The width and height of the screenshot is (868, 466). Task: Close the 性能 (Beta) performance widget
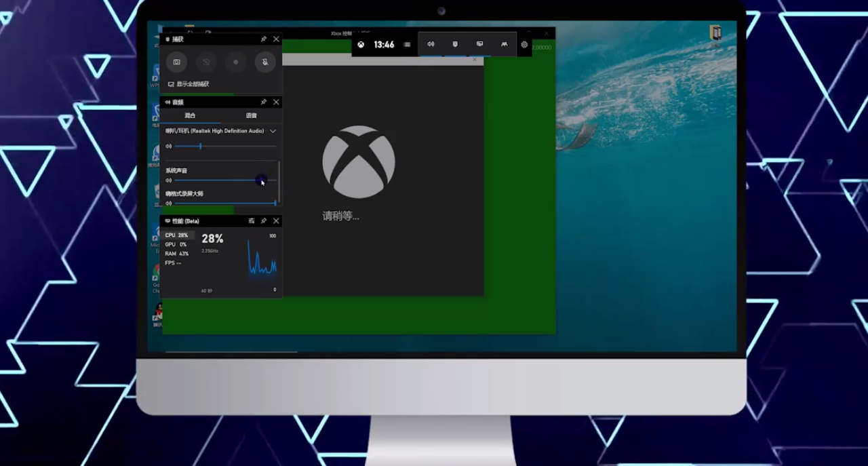(x=276, y=221)
